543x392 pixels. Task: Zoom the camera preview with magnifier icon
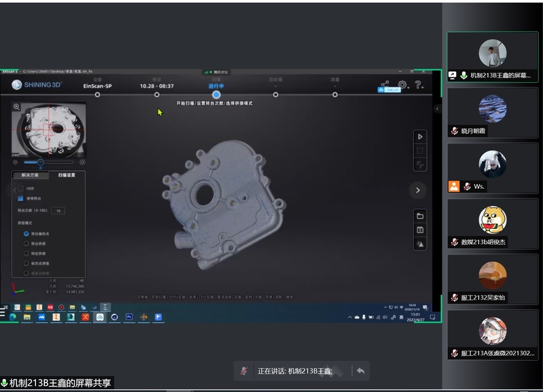coord(16,107)
